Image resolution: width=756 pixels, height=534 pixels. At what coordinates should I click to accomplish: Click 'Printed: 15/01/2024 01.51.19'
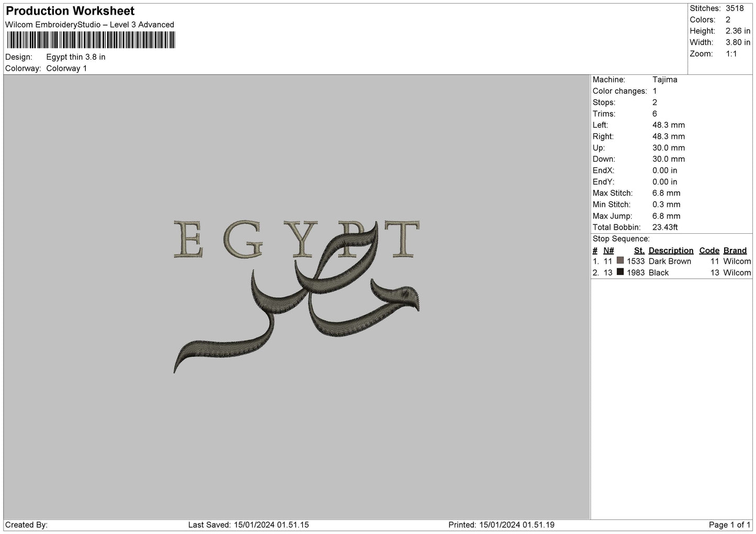click(501, 525)
